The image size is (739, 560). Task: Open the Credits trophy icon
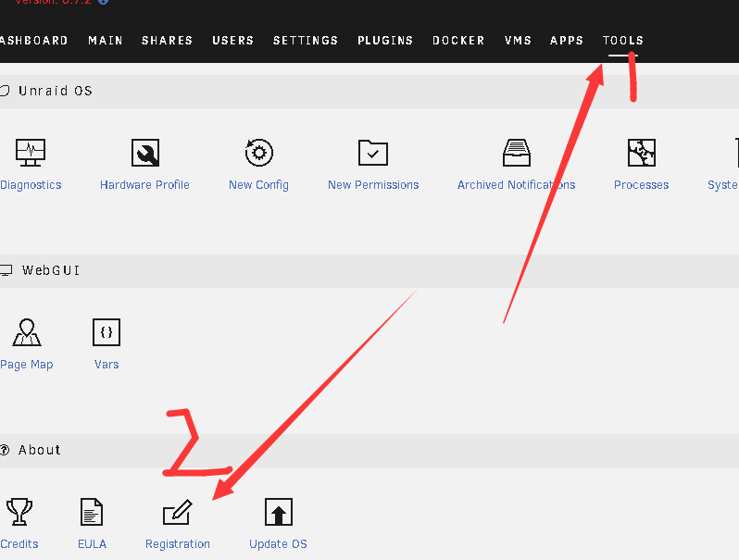(19, 512)
